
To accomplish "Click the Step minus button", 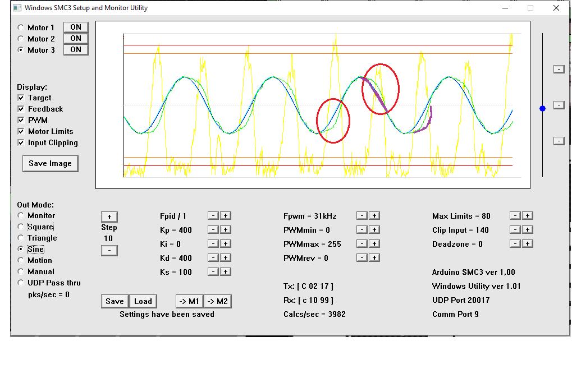I will pos(109,250).
